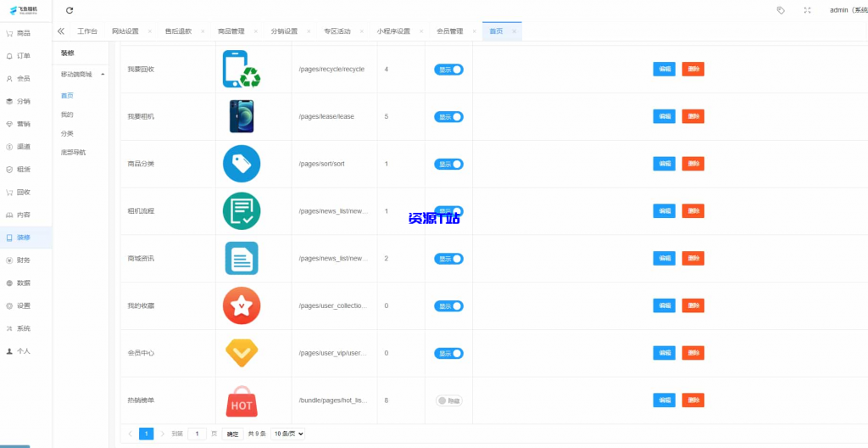This screenshot has width=868, height=448.
Task: Click the 商城资讯 document icon image
Action: [x=242, y=259]
